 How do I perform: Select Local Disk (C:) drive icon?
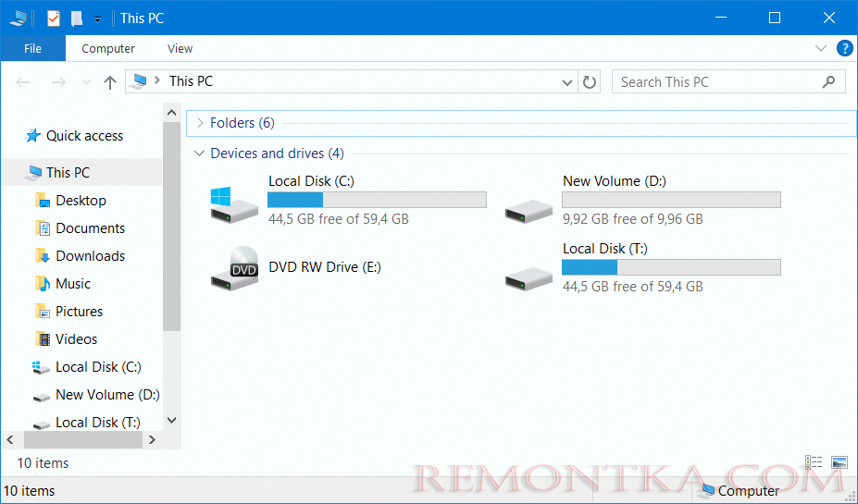(234, 204)
